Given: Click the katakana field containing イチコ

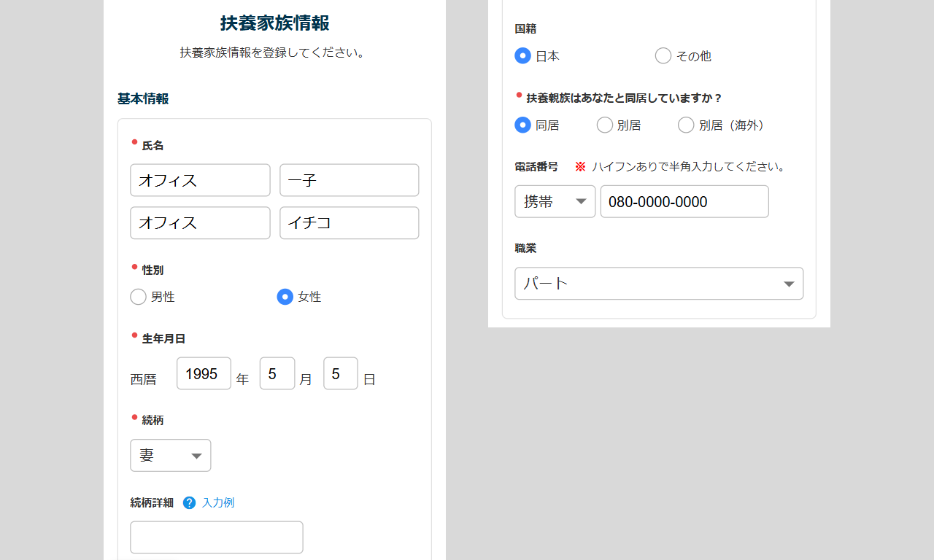Looking at the screenshot, I should [x=350, y=223].
